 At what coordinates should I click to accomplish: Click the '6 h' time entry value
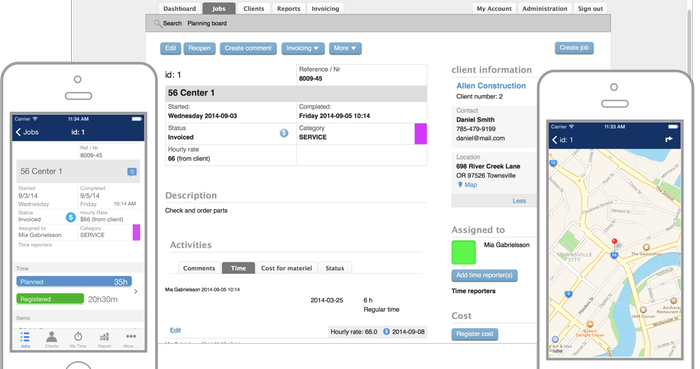point(368,300)
